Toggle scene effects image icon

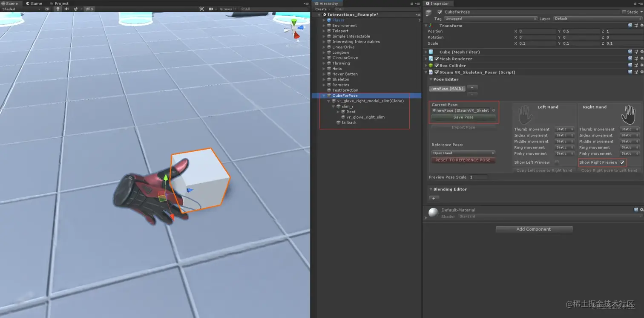[76, 9]
